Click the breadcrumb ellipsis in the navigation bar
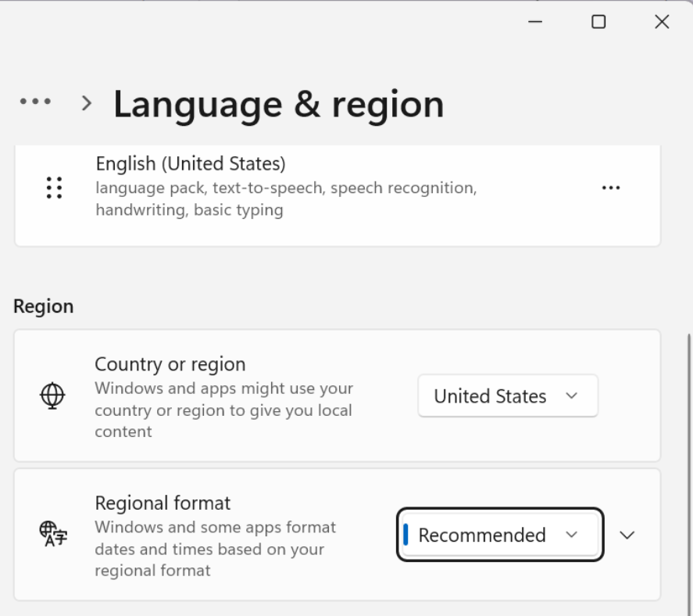The height and width of the screenshot is (616, 693). (34, 102)
